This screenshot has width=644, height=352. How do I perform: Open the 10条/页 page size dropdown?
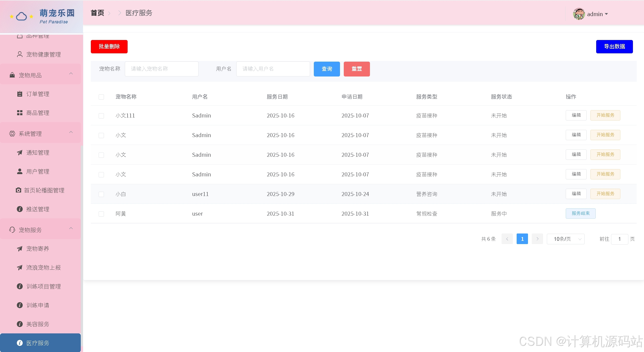pos(565,239)
